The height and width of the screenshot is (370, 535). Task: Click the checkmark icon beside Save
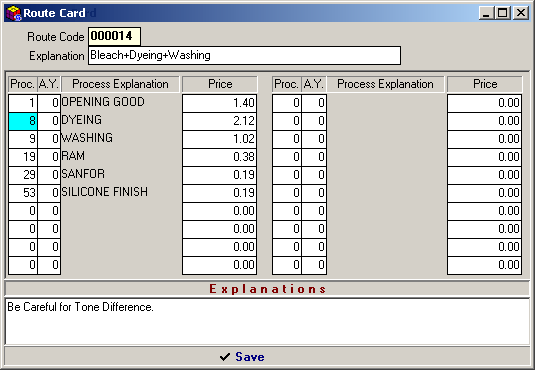[x=225, y=357]
